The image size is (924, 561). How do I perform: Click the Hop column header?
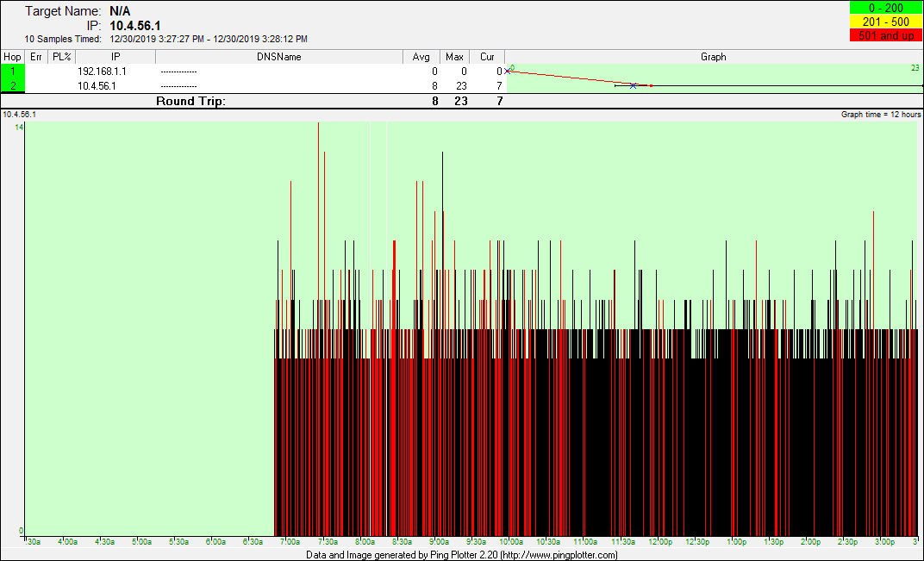coord(13,57)
